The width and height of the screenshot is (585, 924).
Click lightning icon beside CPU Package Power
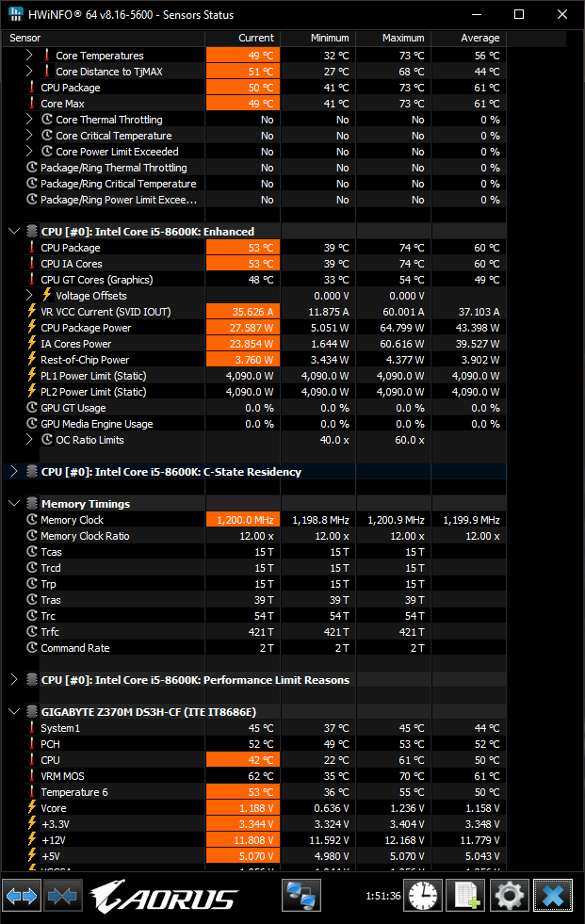[32, 328]
